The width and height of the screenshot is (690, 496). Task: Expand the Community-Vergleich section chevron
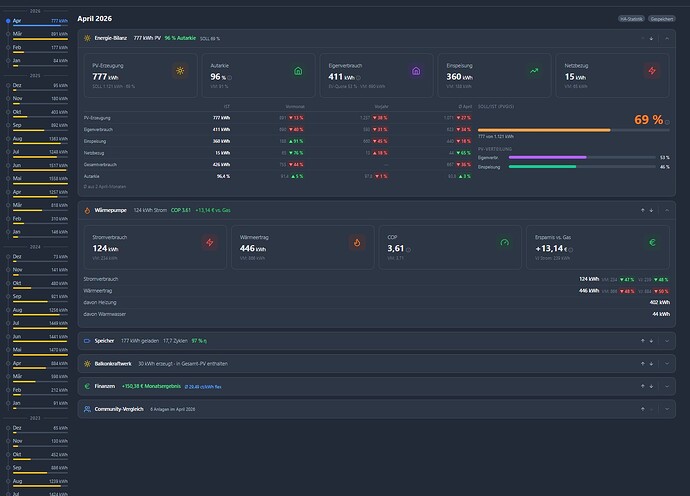click(667, 409)
